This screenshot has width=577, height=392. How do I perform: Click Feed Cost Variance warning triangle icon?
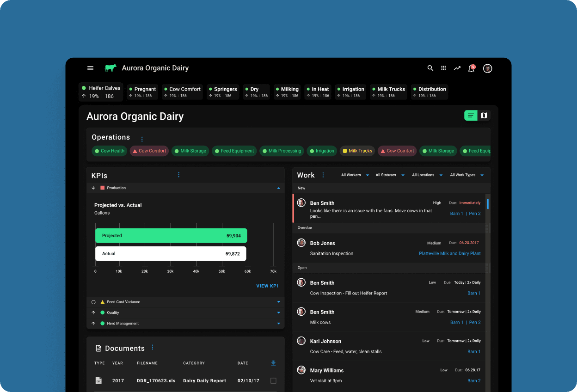[x=103, y=302]
